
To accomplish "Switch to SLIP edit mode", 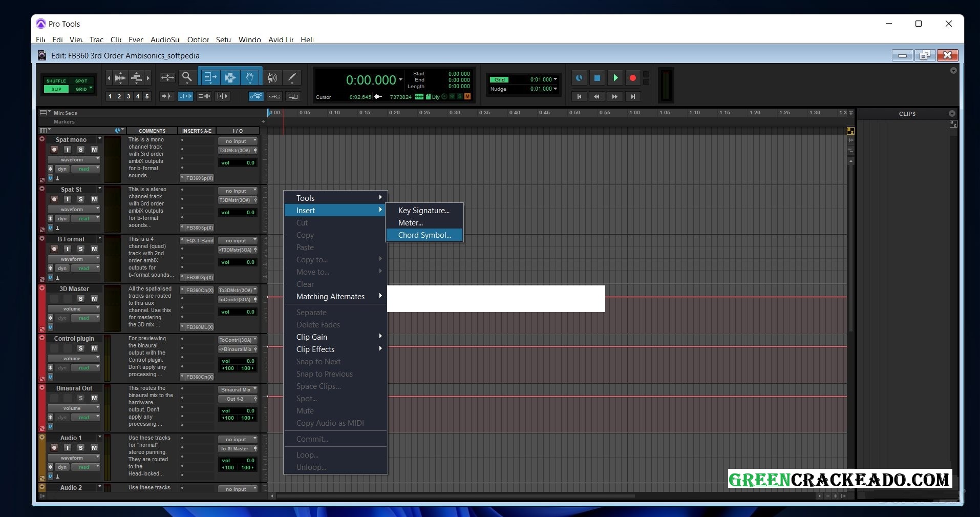I will [55, 89].
